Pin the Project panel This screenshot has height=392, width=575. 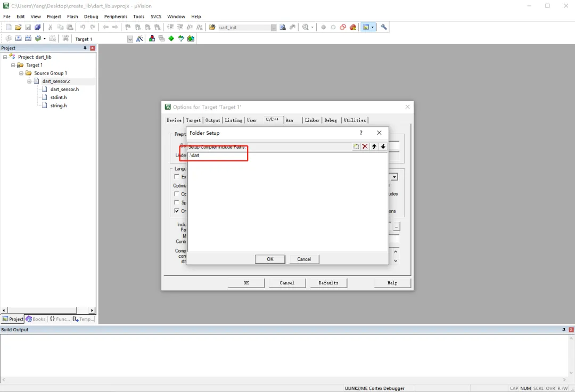pyautogui.click(x=85, y=48)
